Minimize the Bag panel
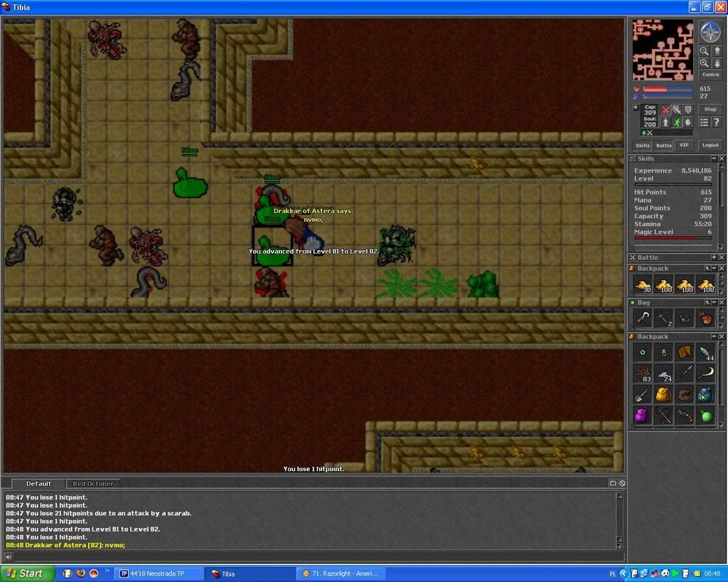728x582 pixels. (714, 302)
